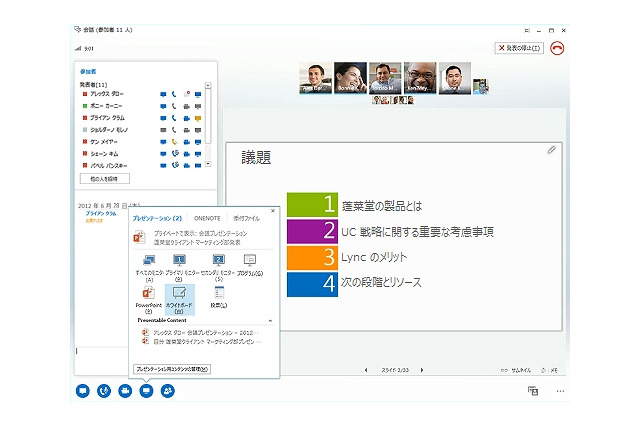This screenshot has width=640, height=426.
Task: Collapse the Presentable Content section
Action: tap(270, 321)
